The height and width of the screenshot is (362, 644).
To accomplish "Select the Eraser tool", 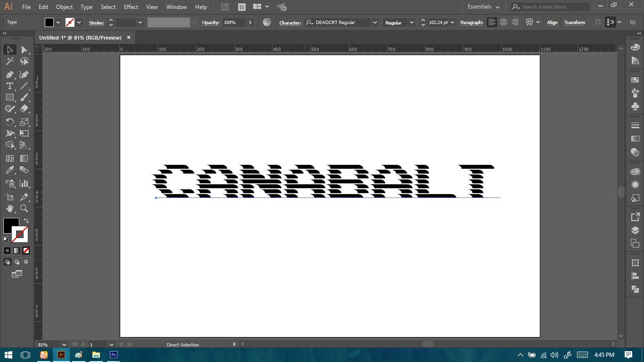I will (x=24, y=108).
